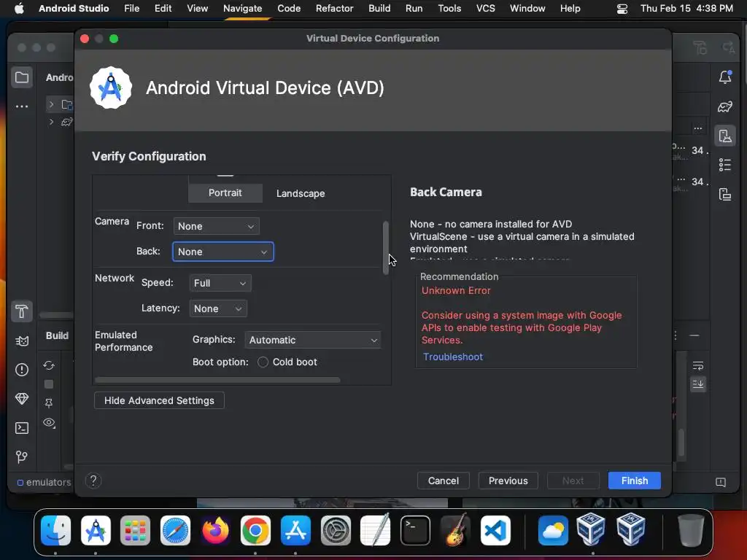Click the soft-wrap icon in Build output

pyautogui.click(x=698, y=366)
